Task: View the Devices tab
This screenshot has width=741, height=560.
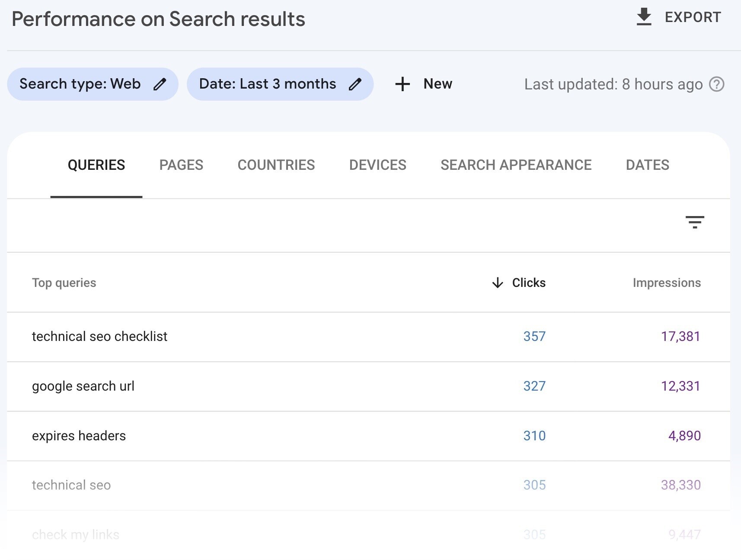Action: [377, 165]
